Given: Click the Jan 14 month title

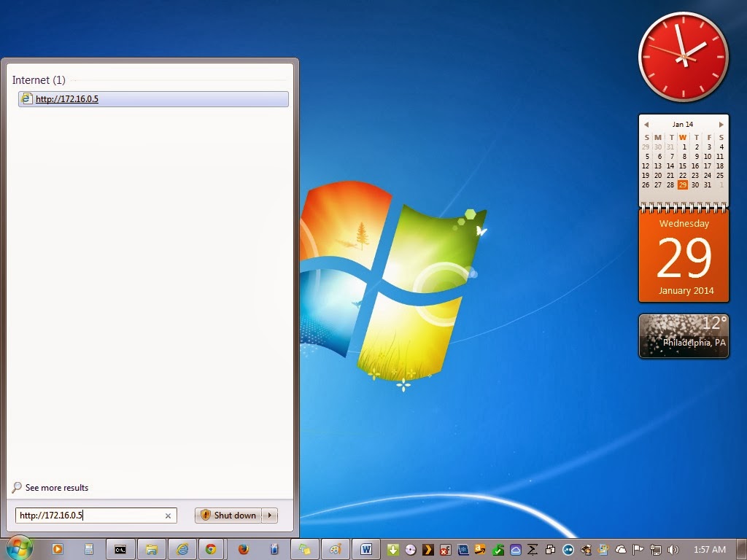Looking at the screenshot, I should click(683, 124).
